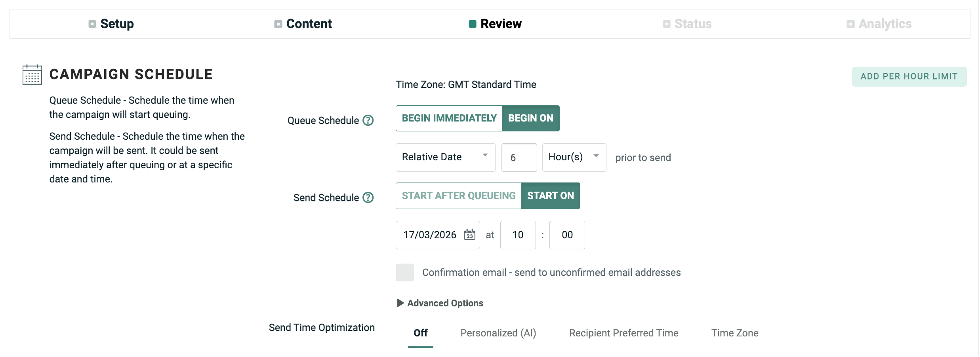Open the Hour(s) unit dropdown
The height and width of the screenshot is (357, 980).
click(574, 157)
